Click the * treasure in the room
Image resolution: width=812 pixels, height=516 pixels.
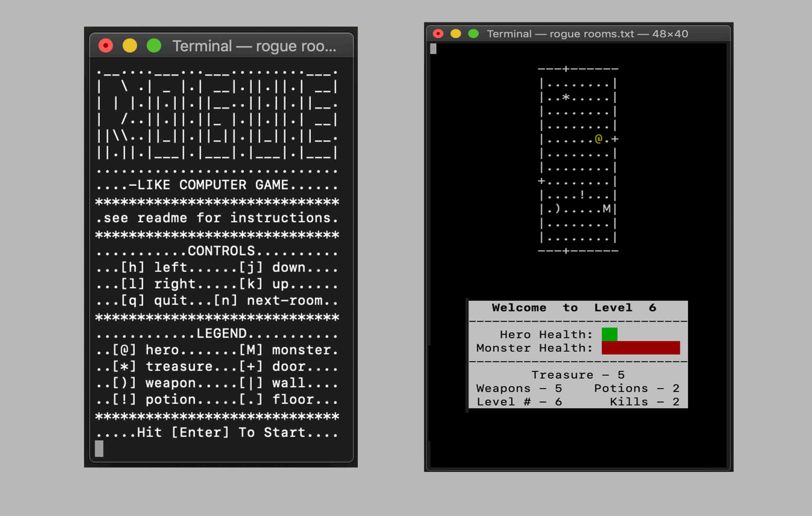tap(566, 98)
